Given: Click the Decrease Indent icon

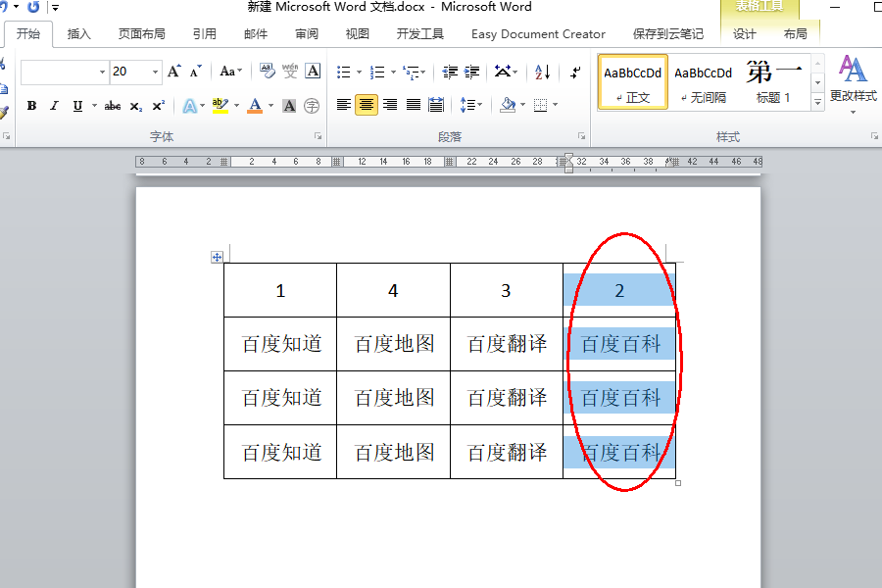Looking at the screenshot, I should click(x=450, y=72).
